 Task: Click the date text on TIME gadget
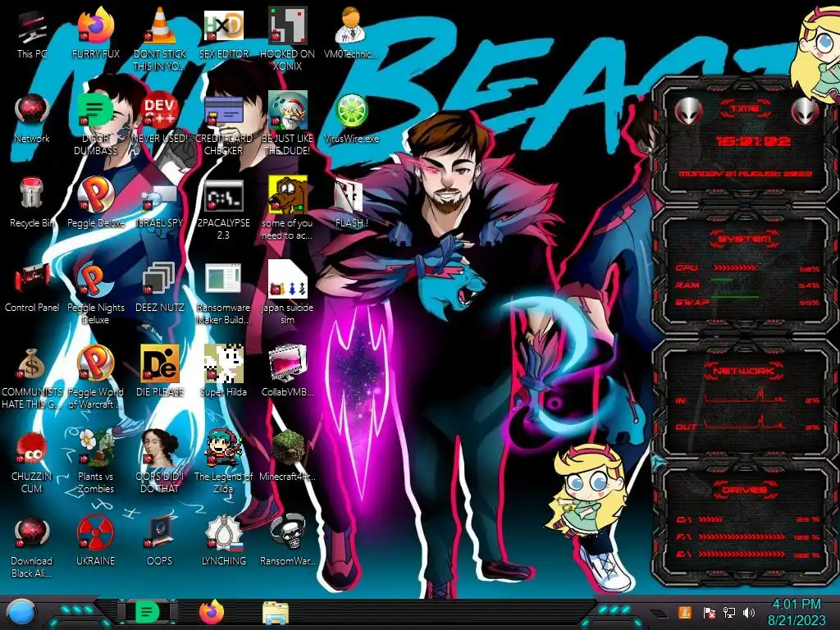pos(745,174)
